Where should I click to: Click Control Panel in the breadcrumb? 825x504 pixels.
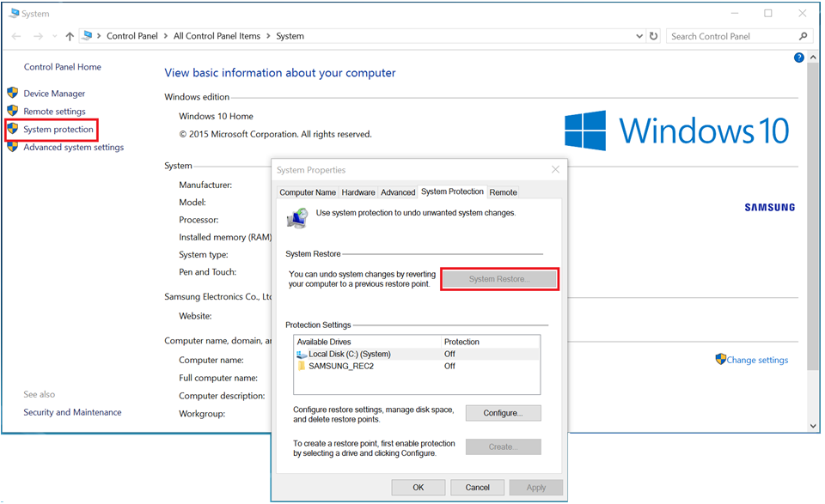point(132,36)
